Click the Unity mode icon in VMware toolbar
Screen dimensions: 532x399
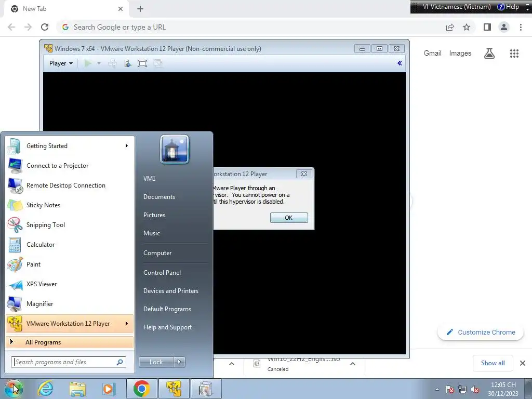pos(158,63)
